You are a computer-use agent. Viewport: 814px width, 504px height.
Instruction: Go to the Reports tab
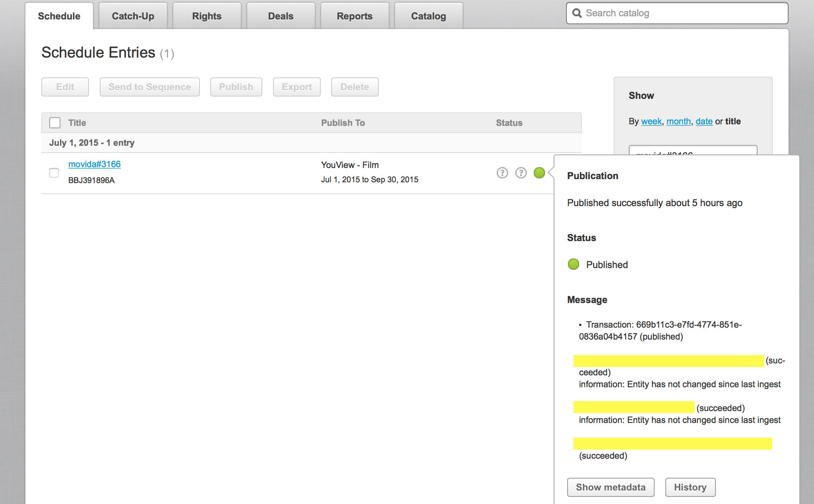[355, 16]
